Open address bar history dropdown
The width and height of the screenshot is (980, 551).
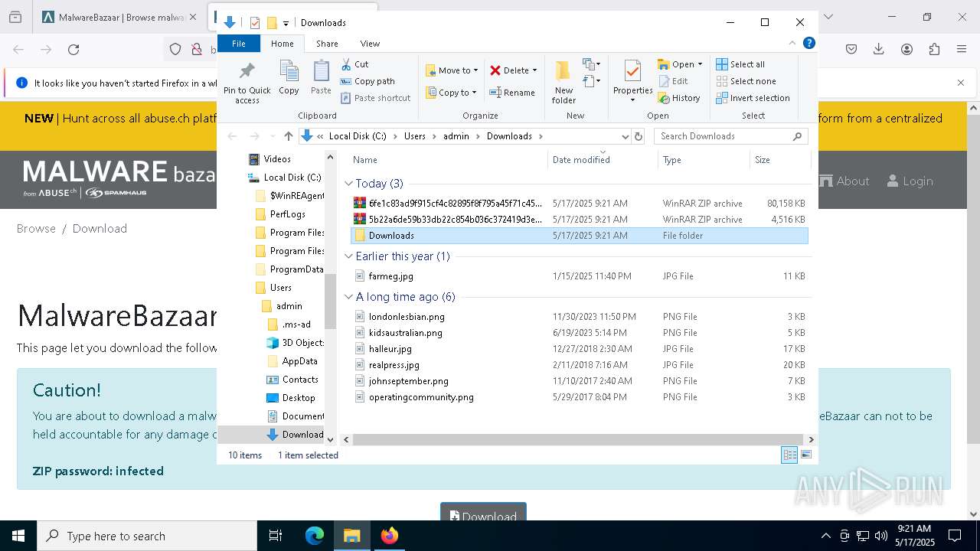pos(625,136)
